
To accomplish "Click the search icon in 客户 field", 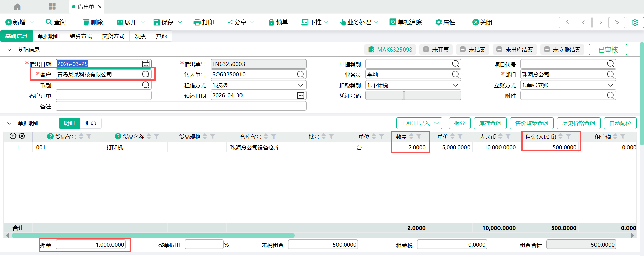I will click(x=146, y=74).
